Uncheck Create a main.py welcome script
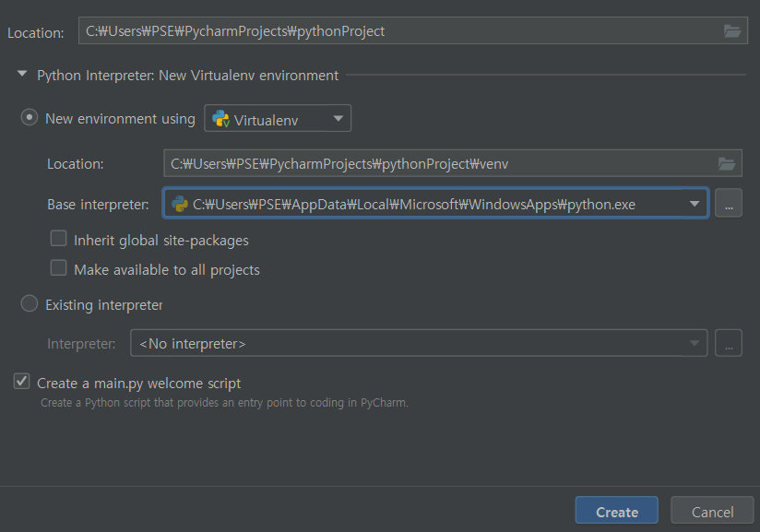The image size is (760, 532). (22, 382)
